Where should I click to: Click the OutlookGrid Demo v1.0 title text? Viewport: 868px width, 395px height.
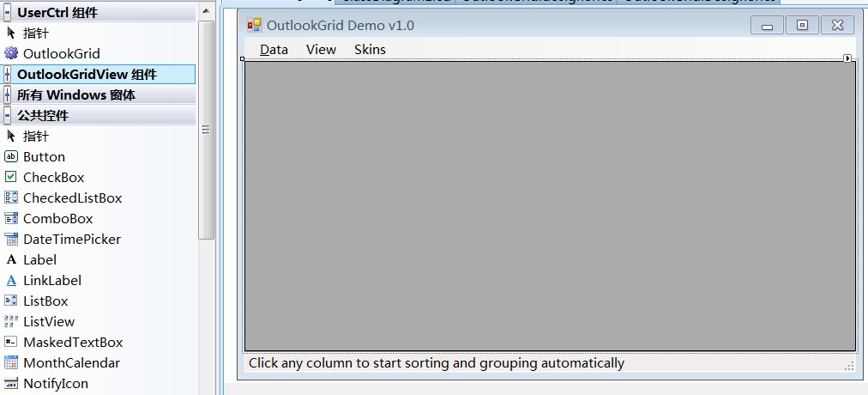[340, 25]
